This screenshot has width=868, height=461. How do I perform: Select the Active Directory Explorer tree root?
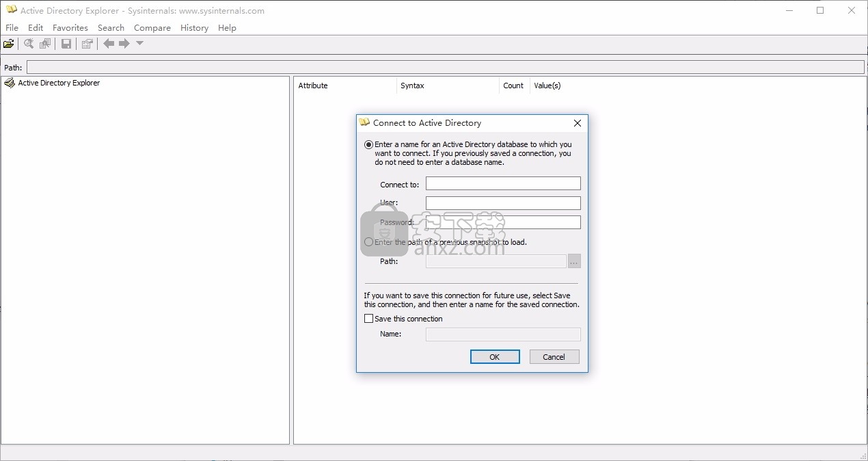coord(59,83)
